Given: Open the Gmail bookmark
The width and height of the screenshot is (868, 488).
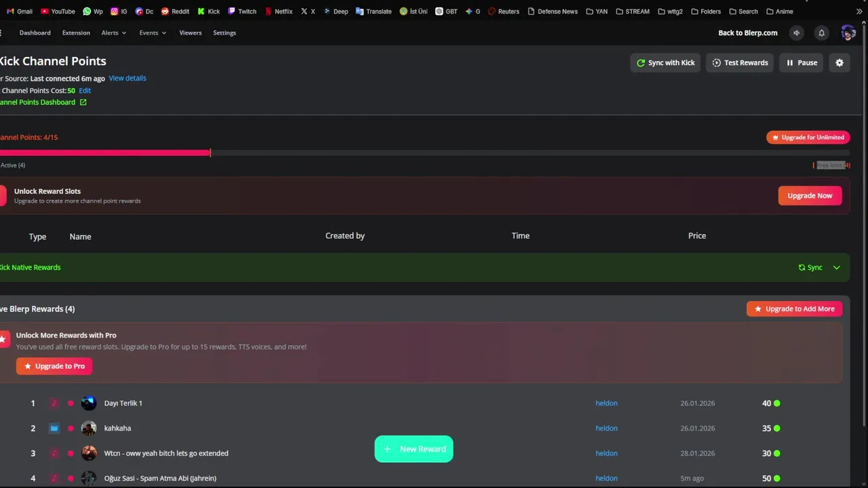Looking at the screenshot, I should (x=20, y=11).
